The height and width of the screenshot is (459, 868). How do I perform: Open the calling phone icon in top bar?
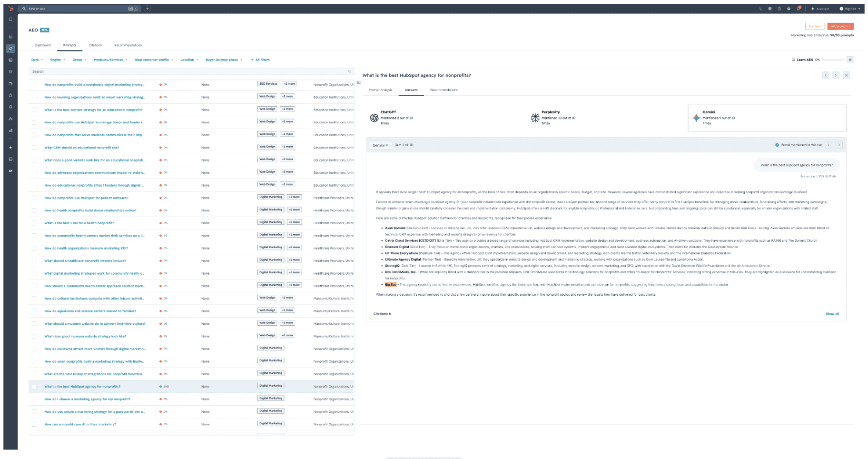(760, 9)
